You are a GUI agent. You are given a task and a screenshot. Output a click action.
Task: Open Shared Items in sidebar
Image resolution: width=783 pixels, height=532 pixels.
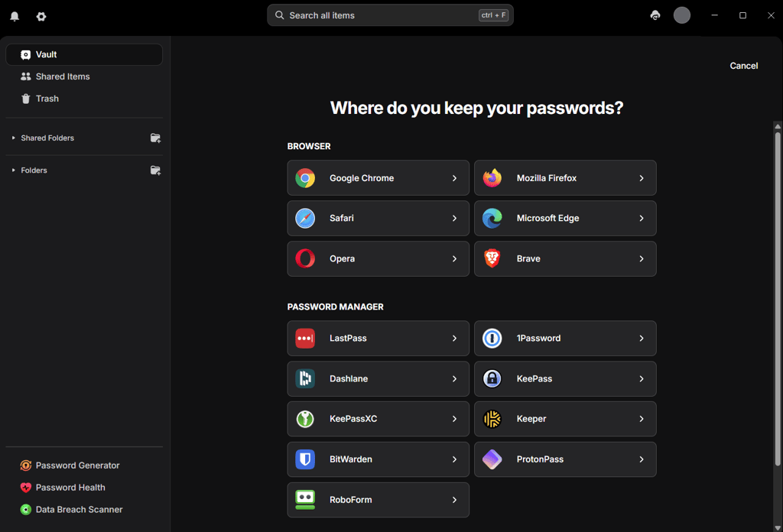84,76
